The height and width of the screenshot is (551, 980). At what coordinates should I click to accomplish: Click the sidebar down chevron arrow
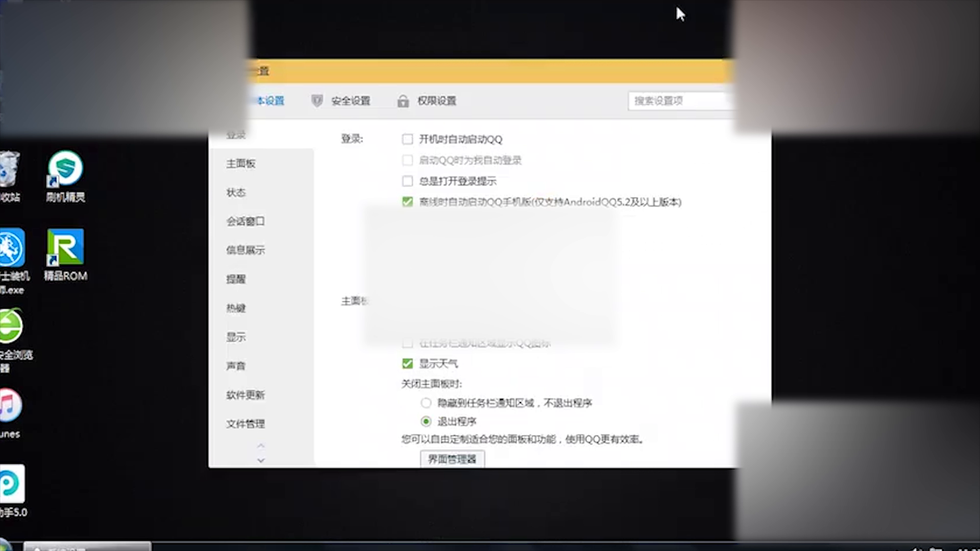click(261, 460)
